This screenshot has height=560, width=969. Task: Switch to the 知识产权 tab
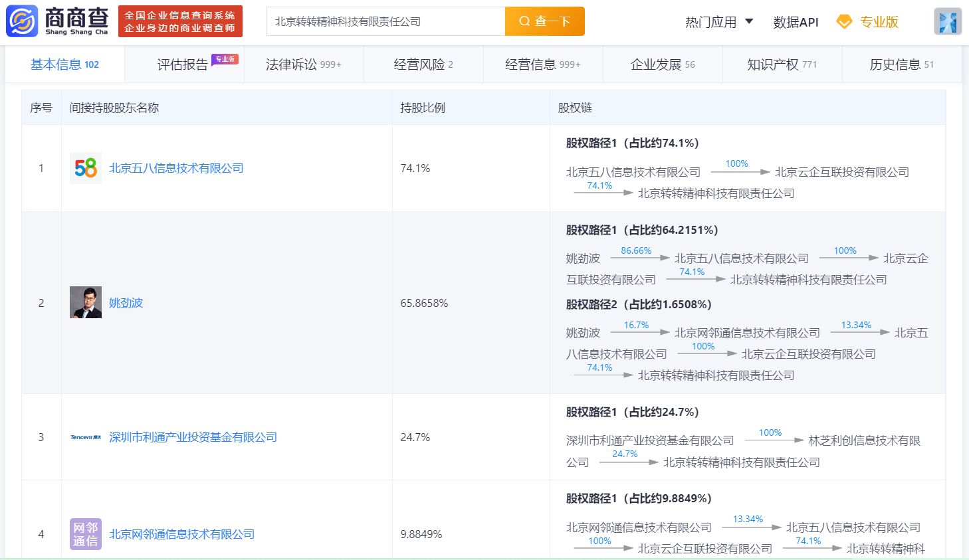782,64
